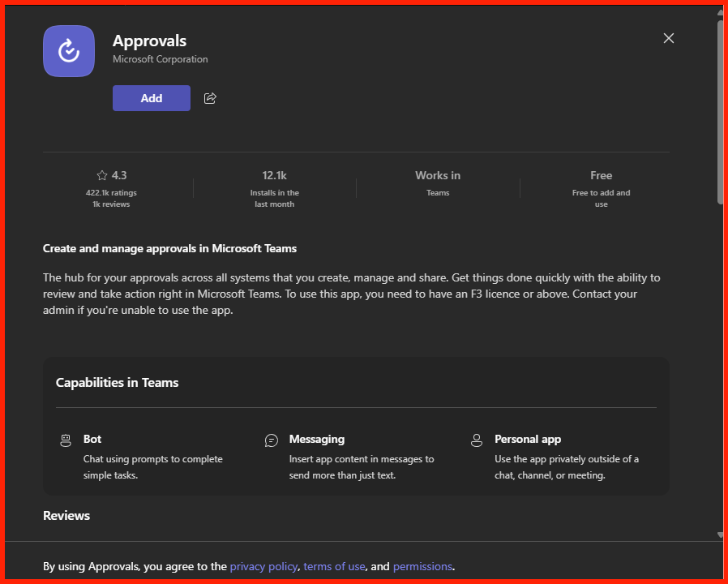Viewport: 728px width, 584px height.
Task: Click the share app icon beside Add
Action: 210,98
